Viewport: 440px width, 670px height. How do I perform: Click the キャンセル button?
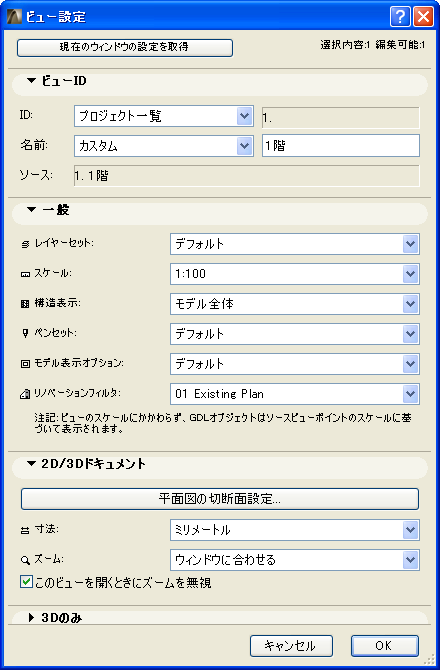tap(291, 645)
